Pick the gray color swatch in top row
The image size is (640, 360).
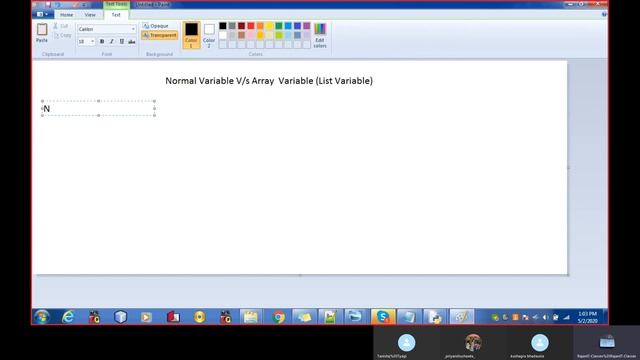(x=232, y=26)
